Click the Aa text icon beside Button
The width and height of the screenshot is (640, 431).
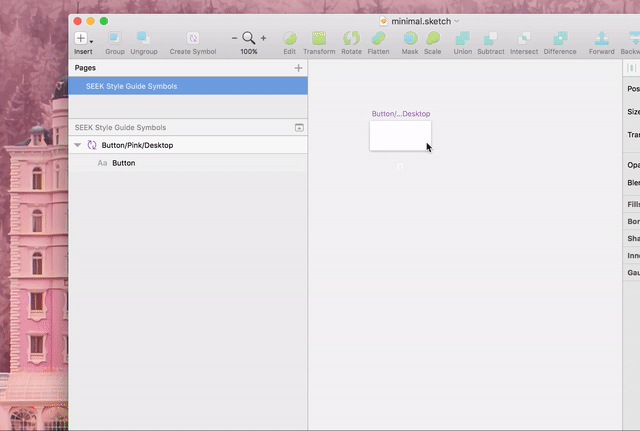tap(102, 163)
